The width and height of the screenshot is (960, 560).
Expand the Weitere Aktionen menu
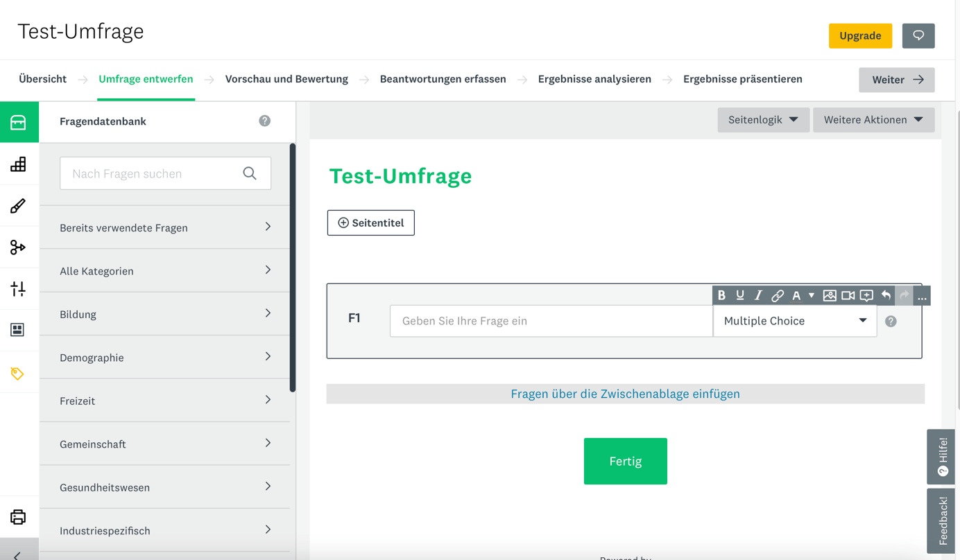coord(873,120)
